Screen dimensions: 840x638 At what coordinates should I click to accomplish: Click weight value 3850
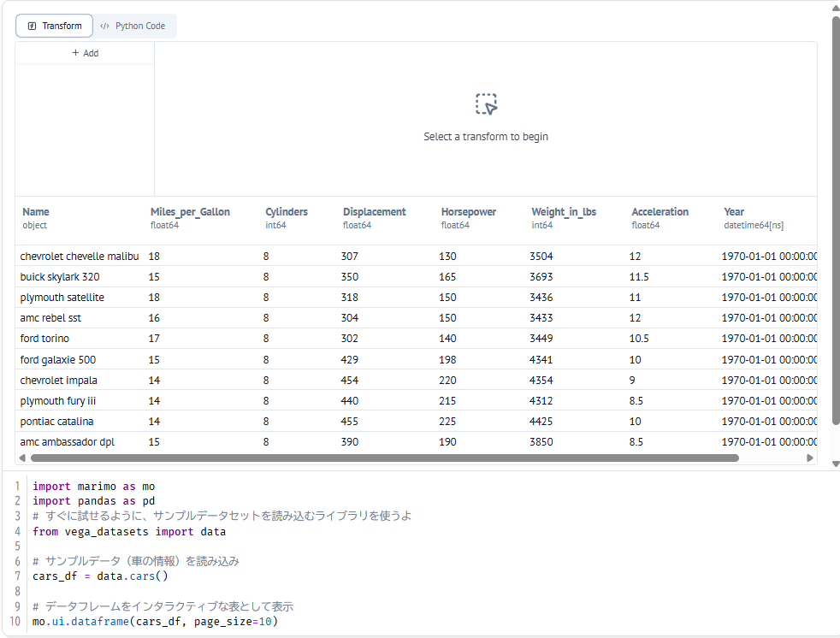[541, 442]
